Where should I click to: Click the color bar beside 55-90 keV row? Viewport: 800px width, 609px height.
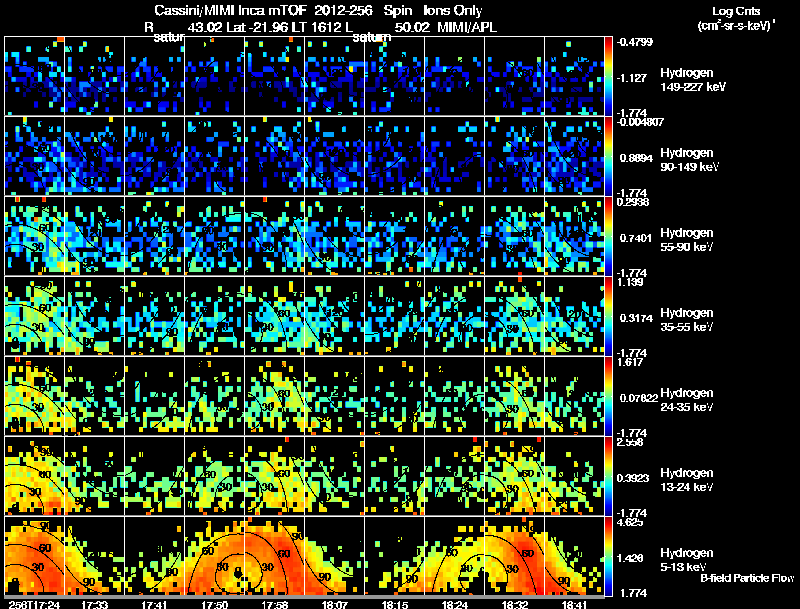click(608, 236)
